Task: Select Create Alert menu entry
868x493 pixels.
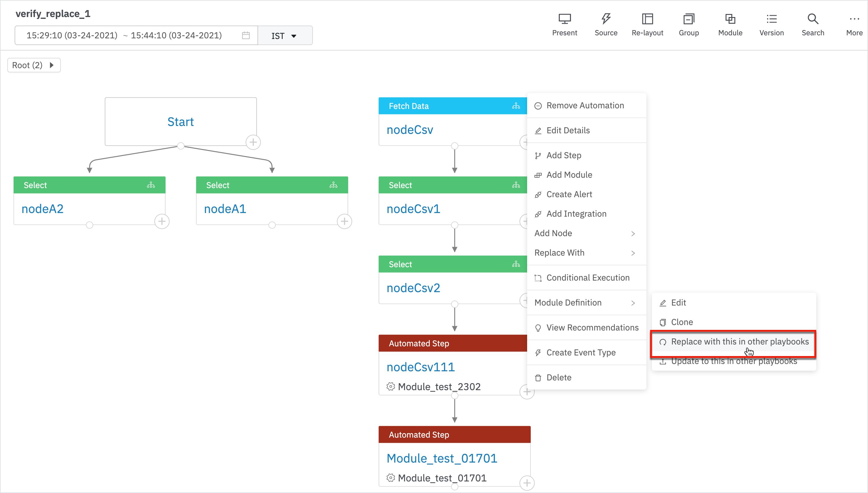Action: pos(586,194)
